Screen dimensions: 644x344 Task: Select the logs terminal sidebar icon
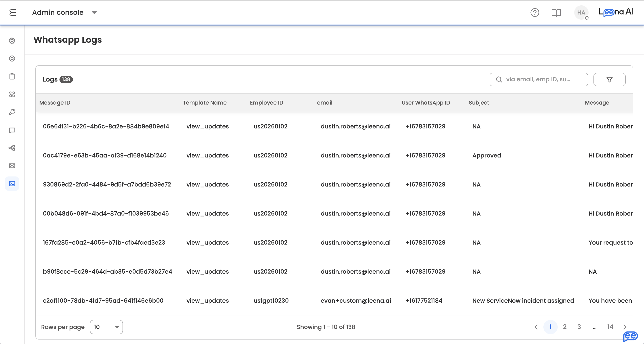click(12, 184)
